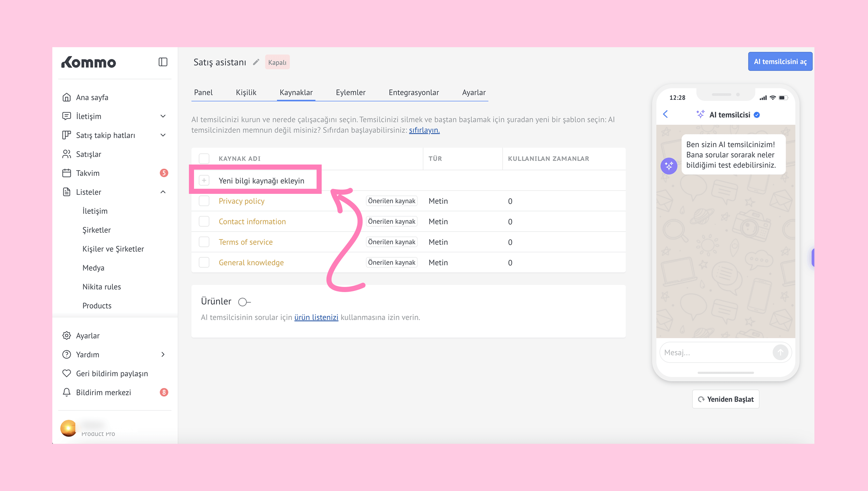Expand Satış takip hatları chevron
Image resolution: width=868 pixels, height=491 pixels.
pyautogui.click(x=163, y=135)
